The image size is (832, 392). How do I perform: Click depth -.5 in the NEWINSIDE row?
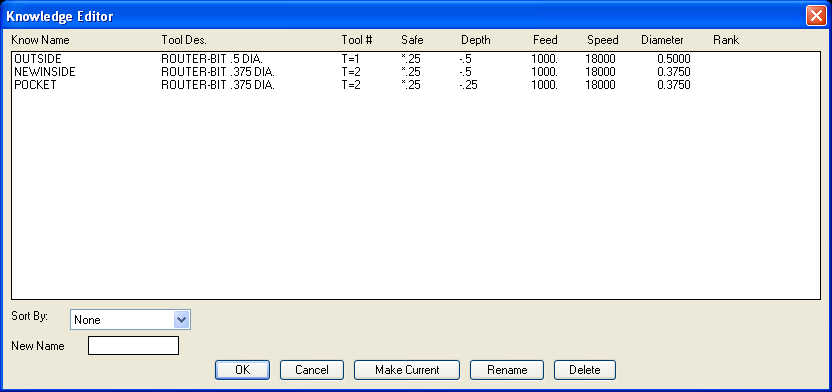tap(465, 72)
